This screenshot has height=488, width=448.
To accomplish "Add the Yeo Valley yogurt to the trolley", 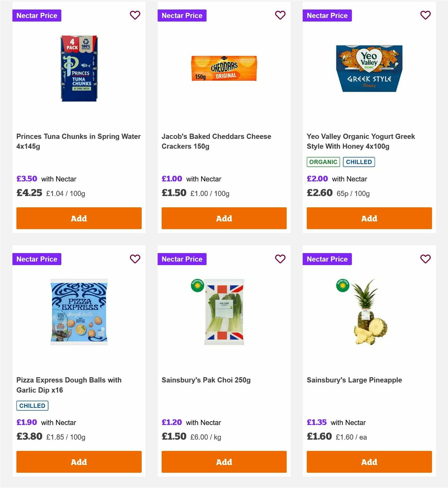I will coord(369,218).
